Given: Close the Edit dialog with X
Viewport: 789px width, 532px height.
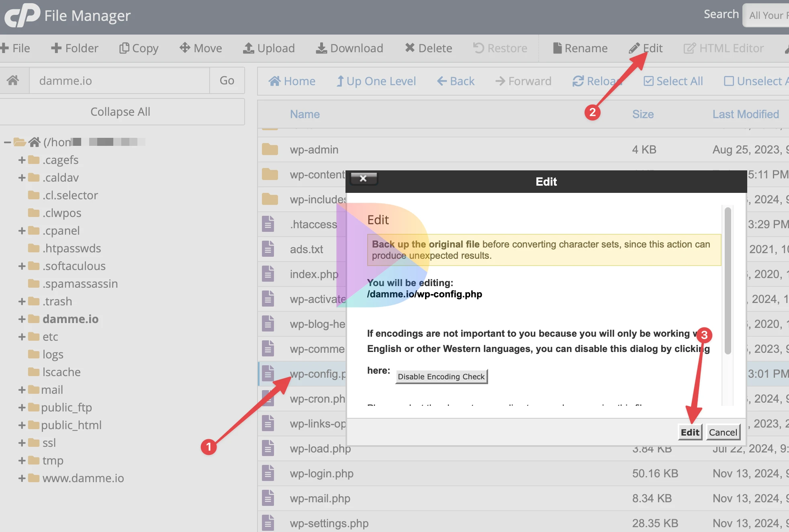Looking at the screenshot, I should click(x=363, y=178).
